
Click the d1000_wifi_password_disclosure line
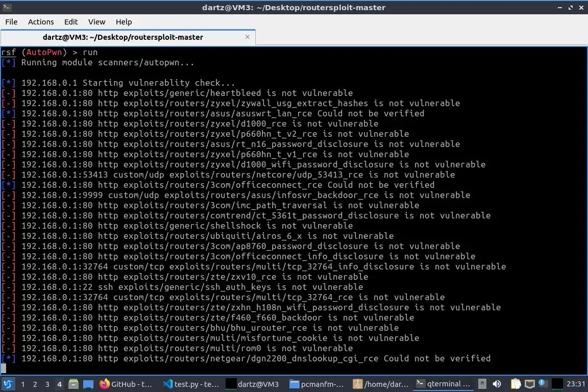pyautogui.click(x=243, y=164)
